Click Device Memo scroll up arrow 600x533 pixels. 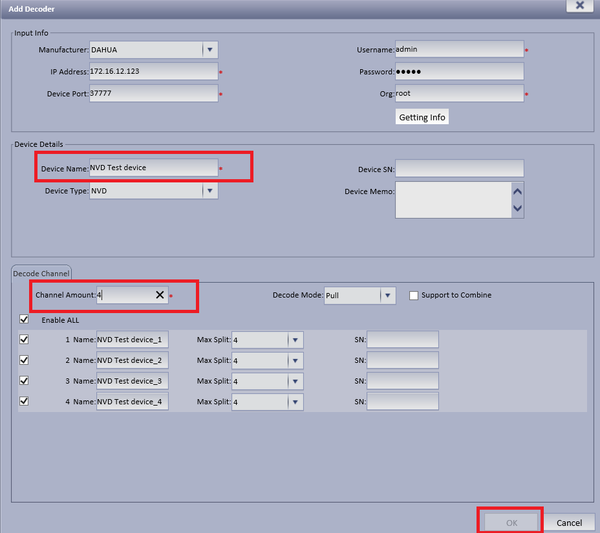pos(517,192)
